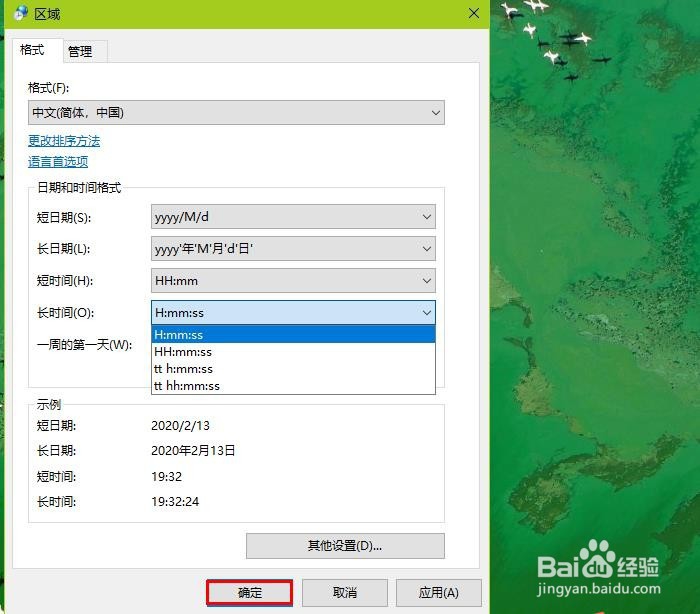700x614 pixels.
Task: Click the 一周的第一天(W) label
Action: click(84, 345)
